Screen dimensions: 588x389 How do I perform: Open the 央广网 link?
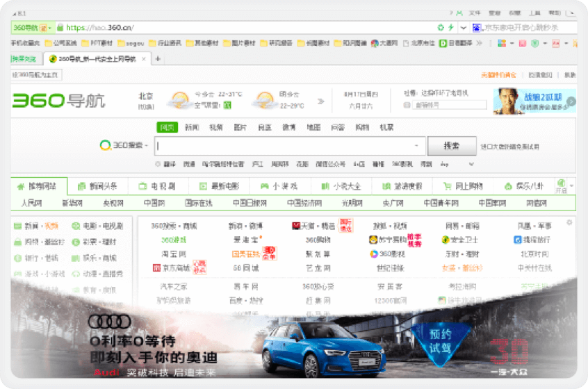pyautogui.click(x=393, y=203)
